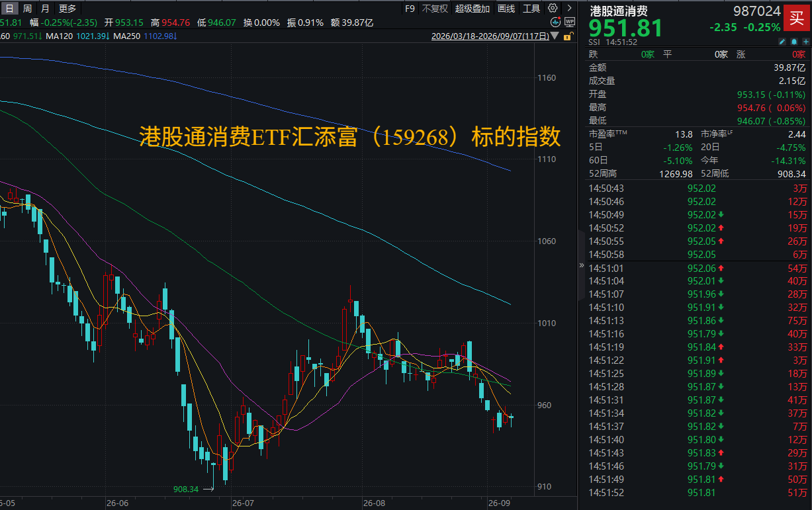Switch to the 月 monthly period tab
The height and width of the screenshot is (510, 812).
(44, 9)
